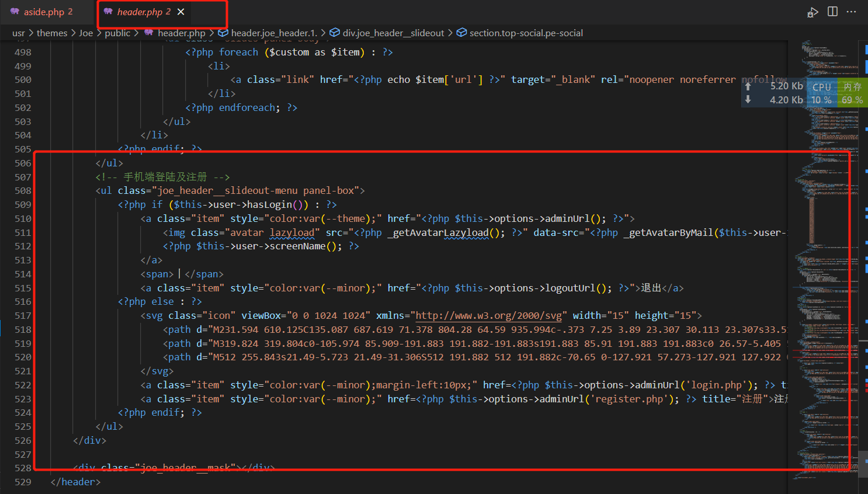Expand the 'usr' breadcrumb folder

coord(19,33)
